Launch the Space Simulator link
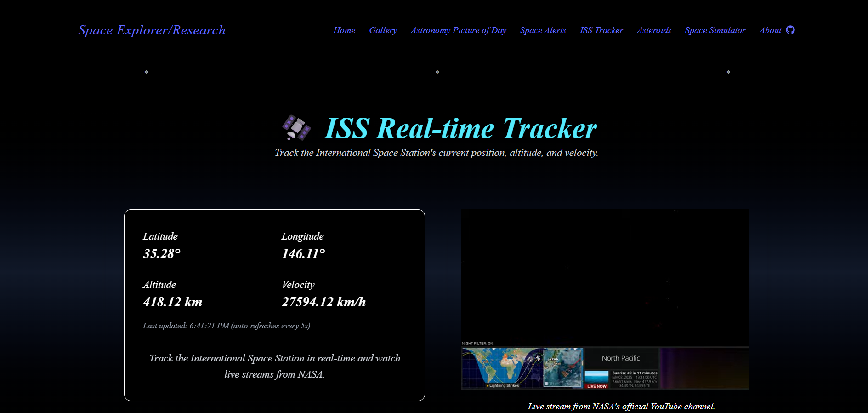Viewport: 868px width, 413px height. click(x=715, y=30)
